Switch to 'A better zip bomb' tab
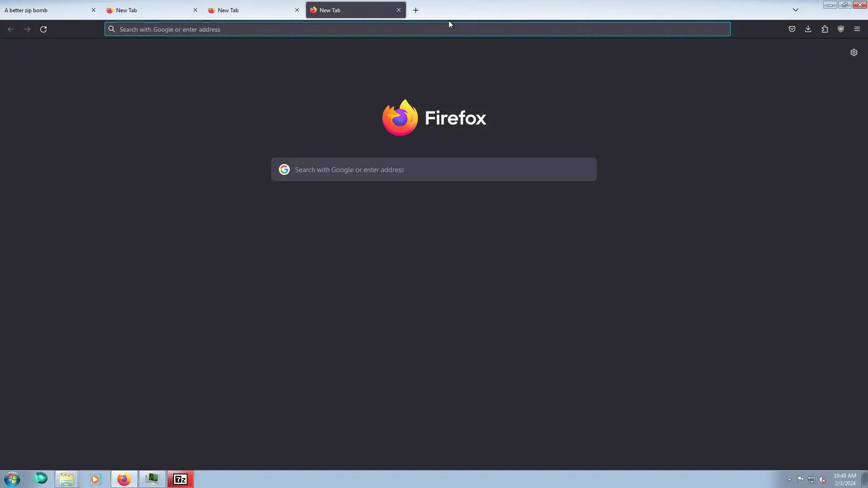This screenshot has width=868, height=488. pos(45,10)
